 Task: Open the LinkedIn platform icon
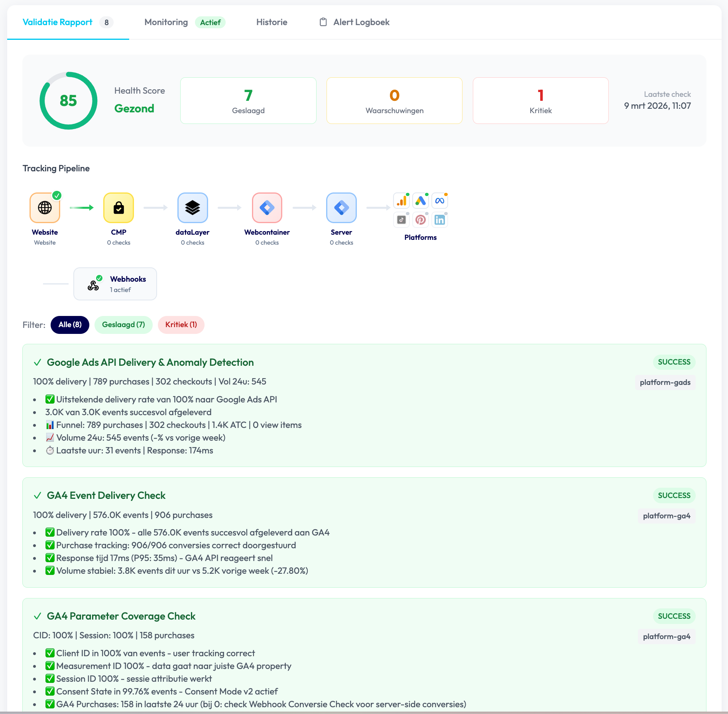pyautogui.click(x=440, y=220)
